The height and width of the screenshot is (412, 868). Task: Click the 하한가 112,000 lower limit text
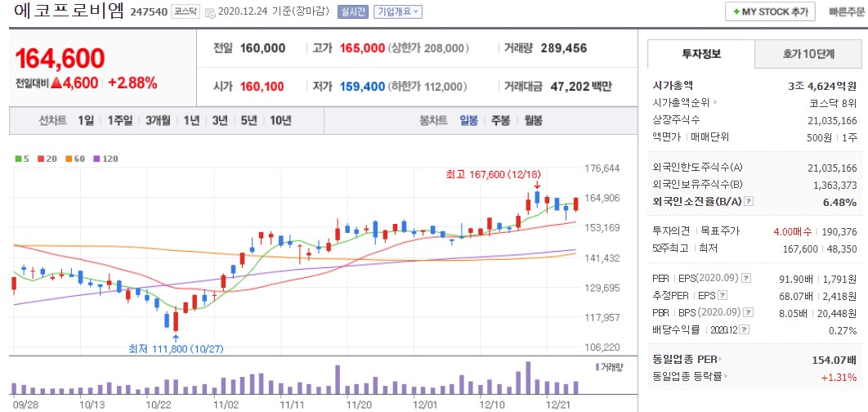(x=428, y=87)
